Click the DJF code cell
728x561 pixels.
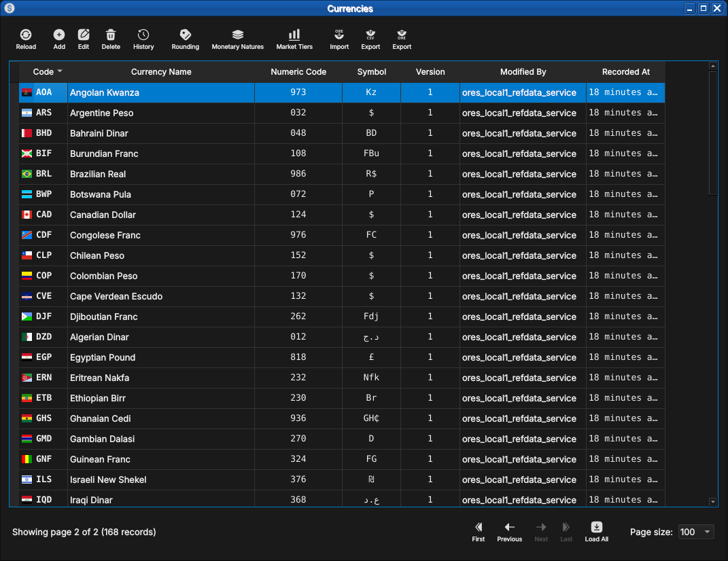44,316
